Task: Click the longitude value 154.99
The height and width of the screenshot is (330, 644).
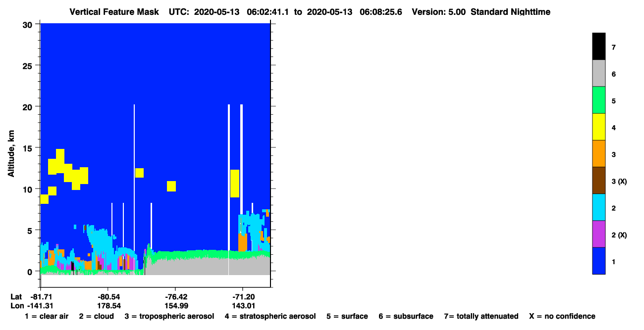Action: tap(176, 306)
